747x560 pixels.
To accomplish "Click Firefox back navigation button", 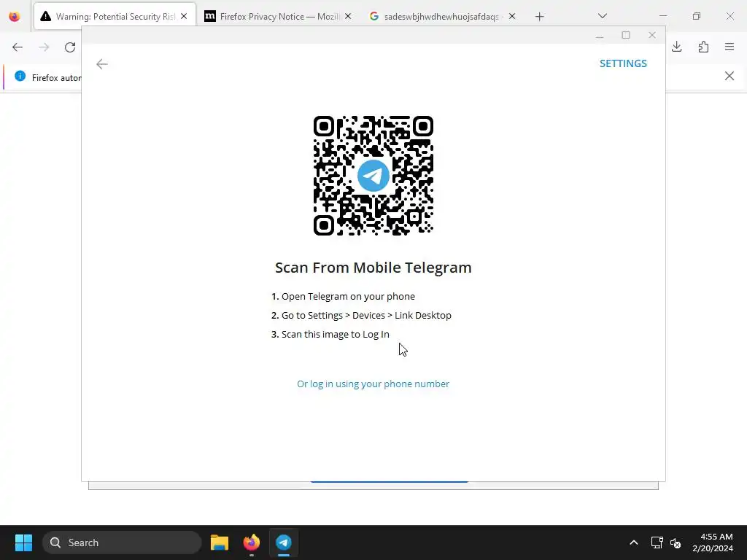I will 18,47.
